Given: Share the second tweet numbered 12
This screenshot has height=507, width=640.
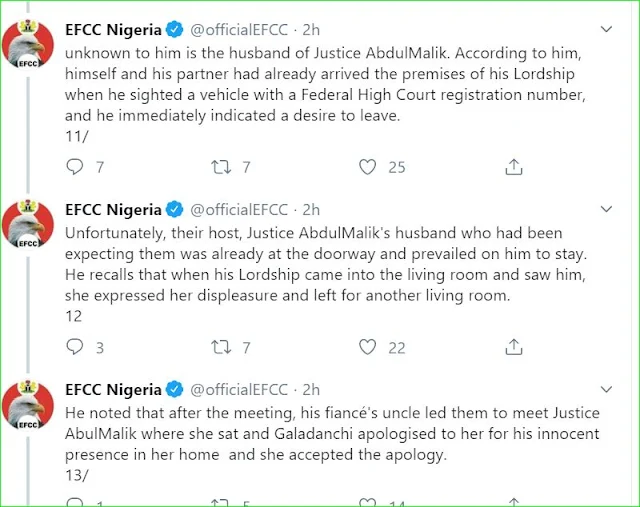Looking at the screenshot, I should click(514, 347).
